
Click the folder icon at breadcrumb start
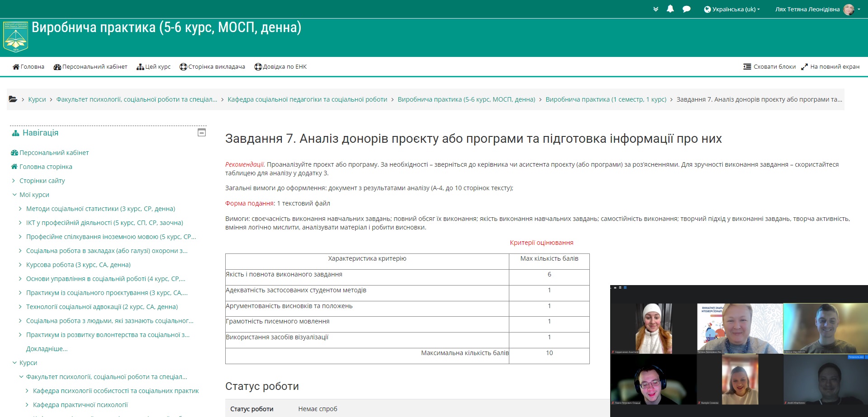[12, 99]
